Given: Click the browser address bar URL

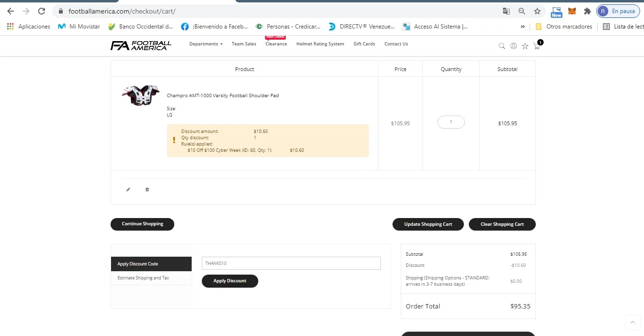Looking at the screenshot, I should point(122,11).
